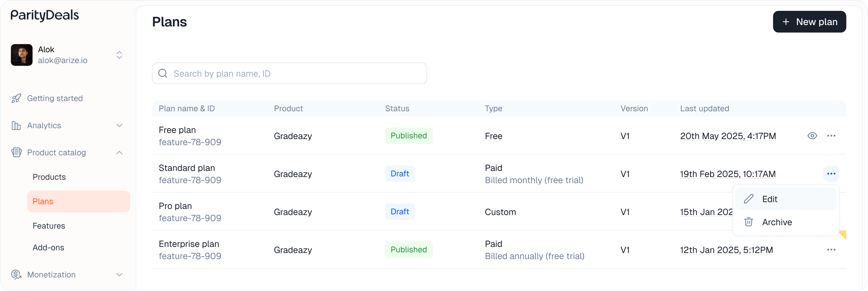Open more options for Enterprise plan

point(831,250)
